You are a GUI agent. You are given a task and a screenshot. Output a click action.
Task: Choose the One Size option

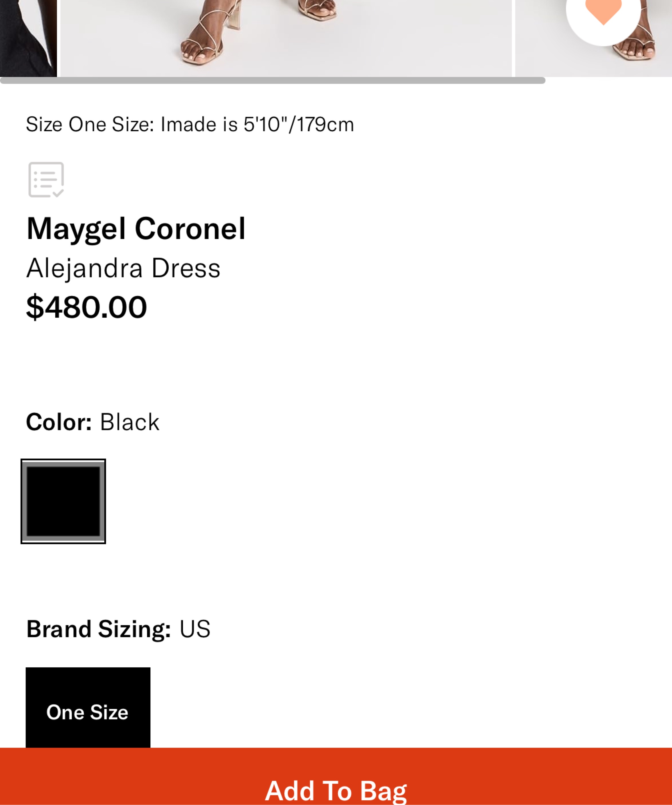point(88,712)
